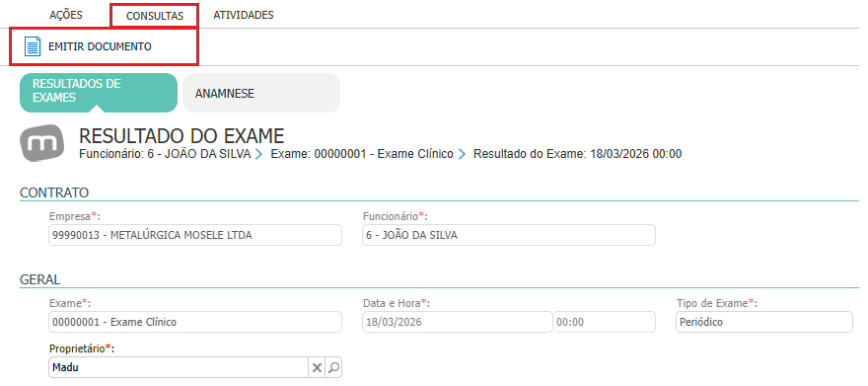Click the chevron after Exame Clínico breadcrumb
This screenshot has height=386, width=868.
tap(462, 155)
